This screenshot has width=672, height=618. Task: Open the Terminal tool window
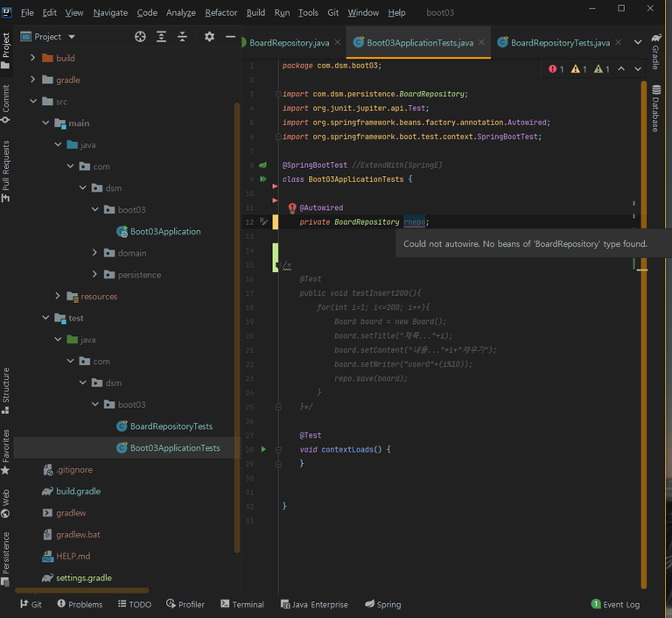pos(242,604)
